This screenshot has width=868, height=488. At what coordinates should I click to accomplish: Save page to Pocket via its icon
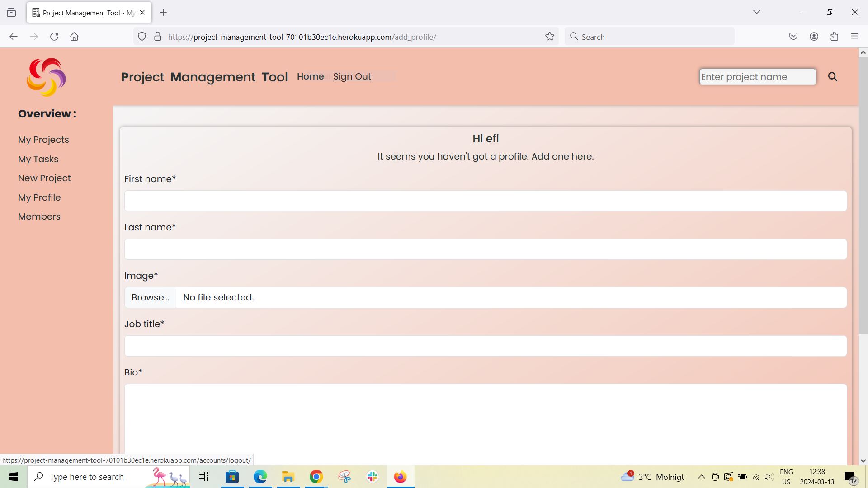(x=793, y=36)
